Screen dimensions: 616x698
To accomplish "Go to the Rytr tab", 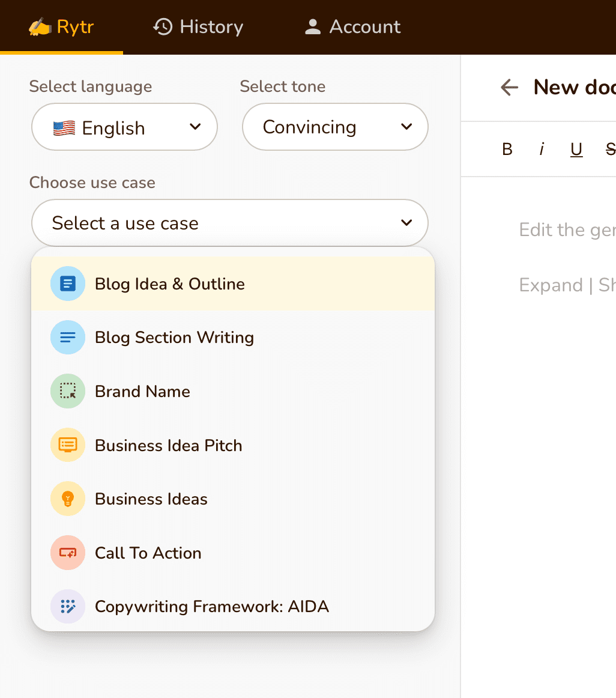I will point(61,27).
